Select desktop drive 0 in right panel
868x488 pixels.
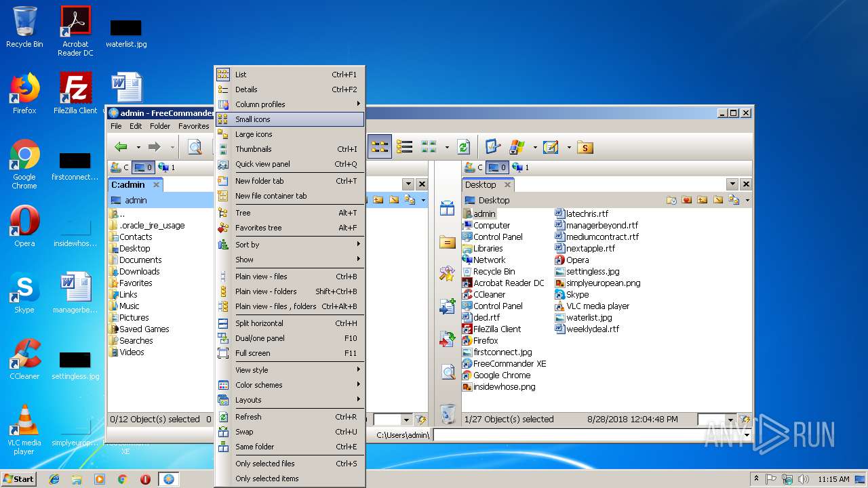[497, 167]
